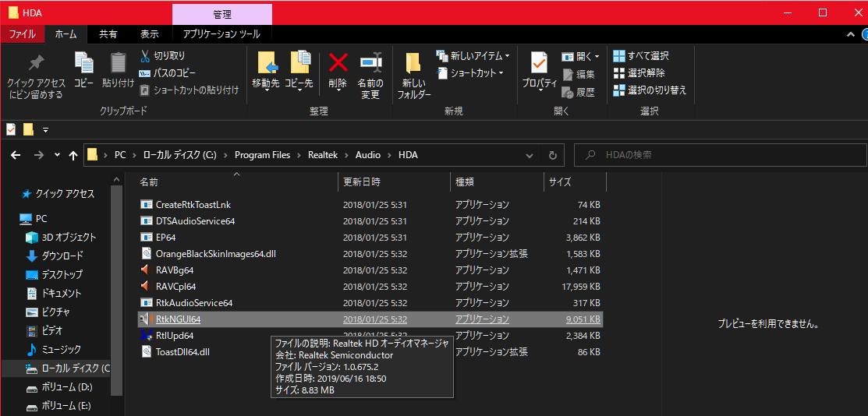This screenshot has height=416, width=868.
Task: Switch to the View (表示) tab
Action: [x=150, y=34]
